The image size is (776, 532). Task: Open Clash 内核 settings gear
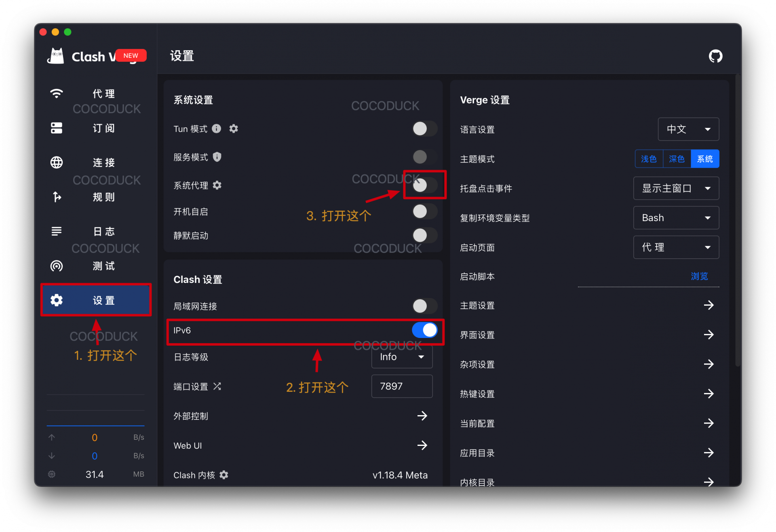224,475
